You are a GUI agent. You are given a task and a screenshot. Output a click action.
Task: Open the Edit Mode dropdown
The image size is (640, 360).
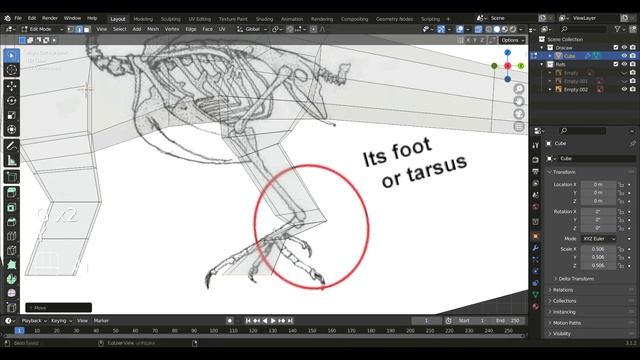tap(42, 29)
